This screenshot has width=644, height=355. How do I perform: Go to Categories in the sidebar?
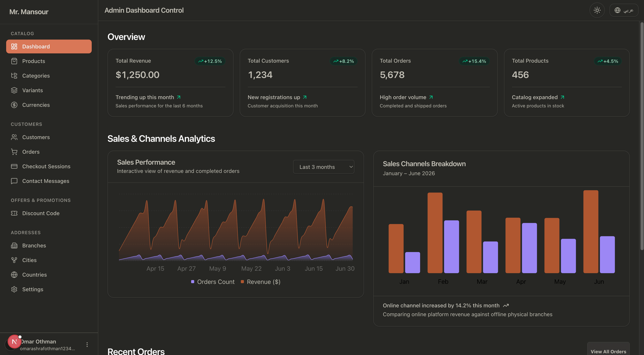[49, 76]
